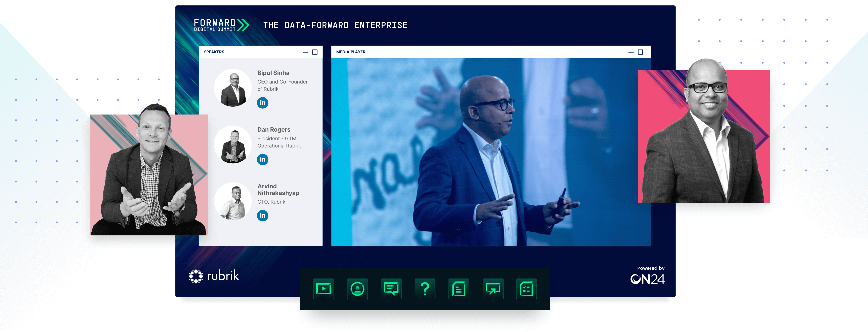Open the screen share arrow icon
The image size is (868, 332).
[x=493, y=289]
